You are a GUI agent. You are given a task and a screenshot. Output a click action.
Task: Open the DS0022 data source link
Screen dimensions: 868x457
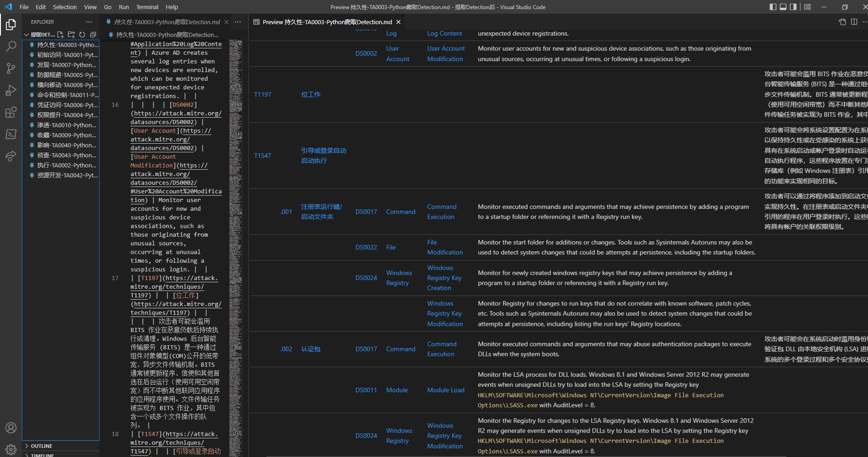(366, 247)
